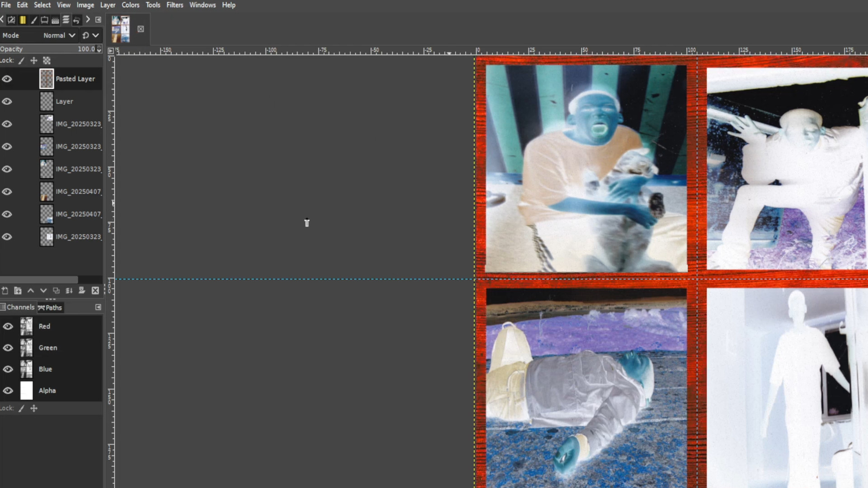Image resolution: width=868 pixels, height=488 pixels.
Task: Open the Layers dock configuration menu
Action: click(98, 19)
